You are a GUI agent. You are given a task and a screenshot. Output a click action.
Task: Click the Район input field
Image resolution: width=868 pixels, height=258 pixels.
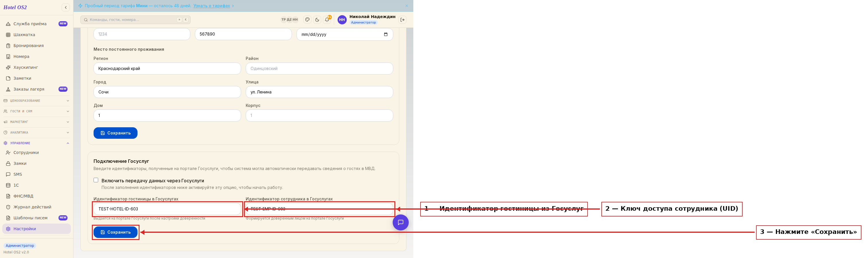pyautogui.click(x=319, y=69)
